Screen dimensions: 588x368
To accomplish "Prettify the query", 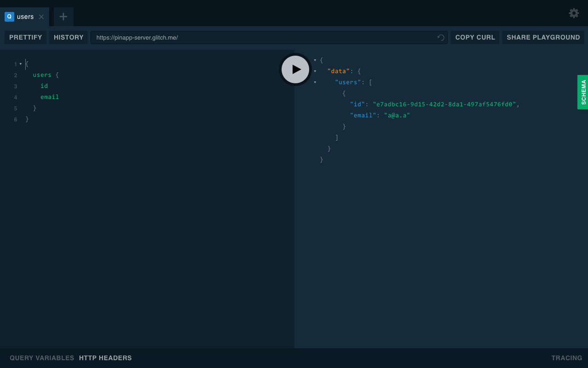I will (x=26, y=37).
